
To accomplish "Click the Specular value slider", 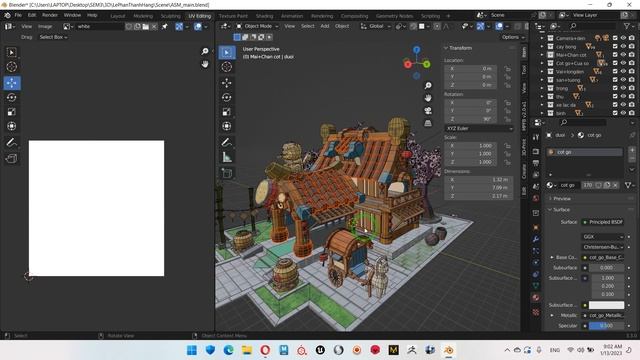I will [606, 326].
